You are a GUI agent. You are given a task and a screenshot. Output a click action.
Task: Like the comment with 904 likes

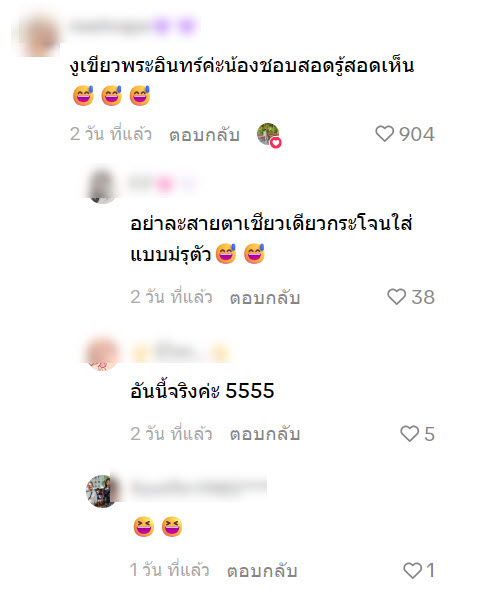pos(385,134)
